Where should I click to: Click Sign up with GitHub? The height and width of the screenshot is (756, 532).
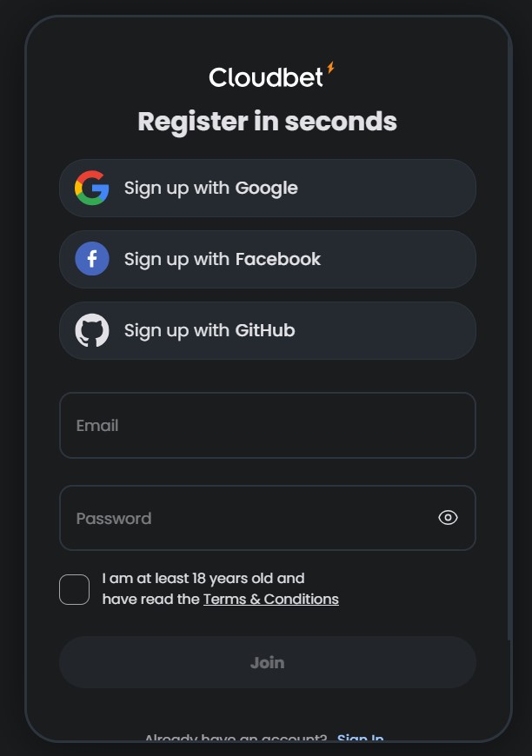(267, 330)
